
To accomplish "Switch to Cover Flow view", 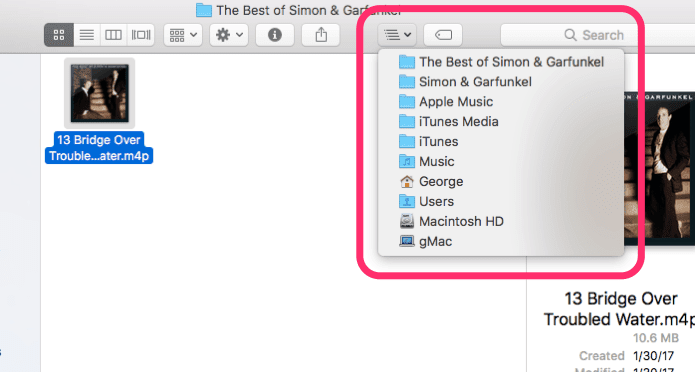I will pos(141,35).
